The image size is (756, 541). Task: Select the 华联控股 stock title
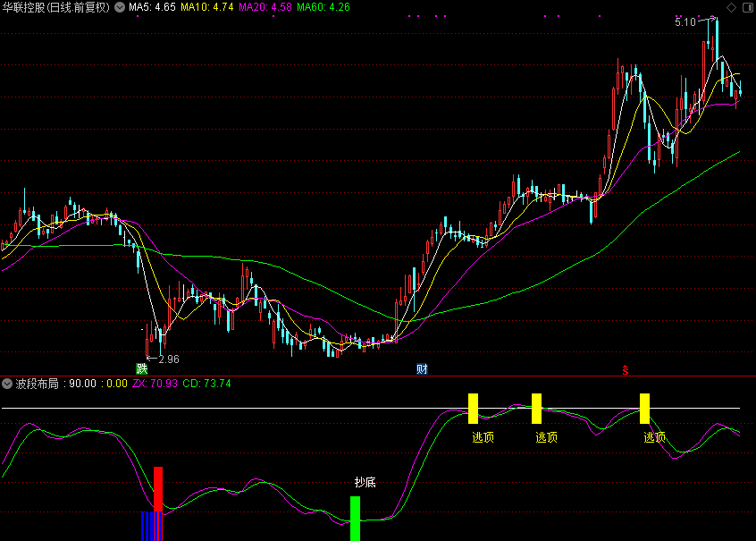pos(55,7)
